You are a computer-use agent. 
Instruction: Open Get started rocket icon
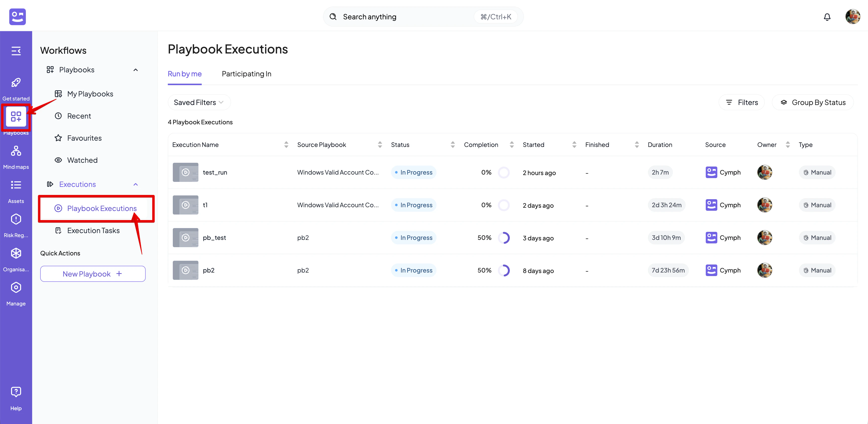pos(16,83)
